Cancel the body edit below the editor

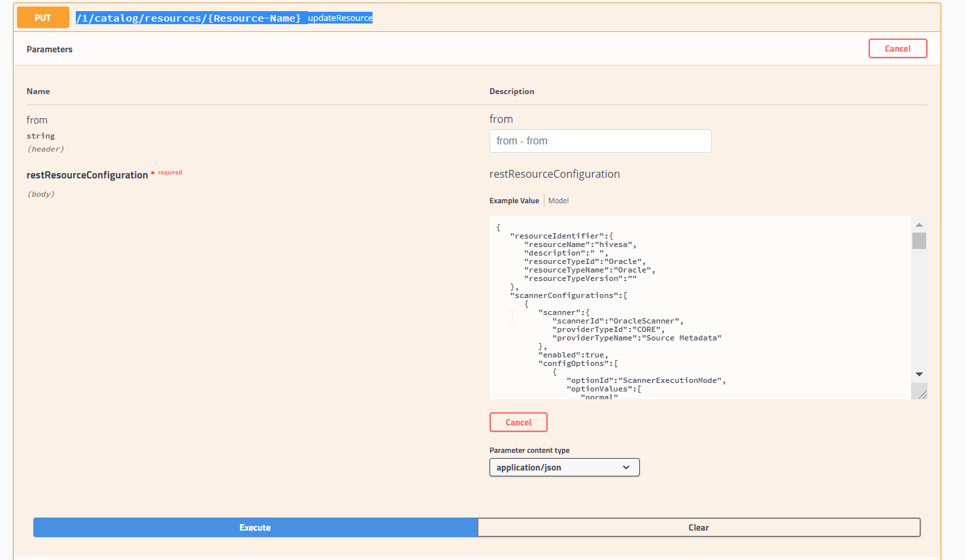pyautogui.click(x=518, y=422)
